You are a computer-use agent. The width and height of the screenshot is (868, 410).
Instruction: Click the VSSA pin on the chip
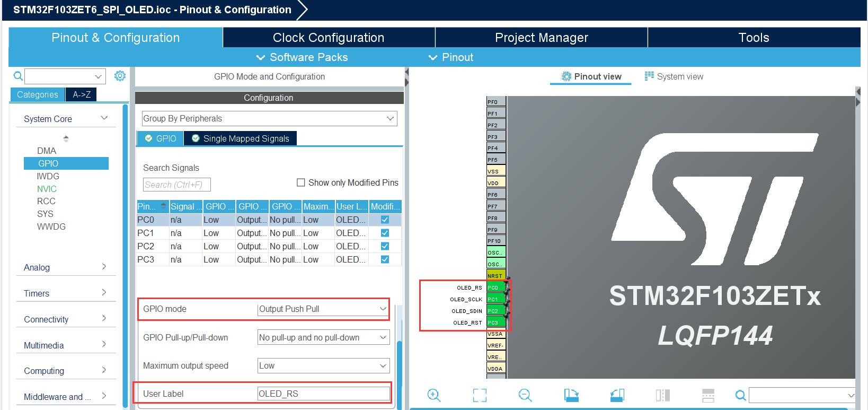pos(496,334)
